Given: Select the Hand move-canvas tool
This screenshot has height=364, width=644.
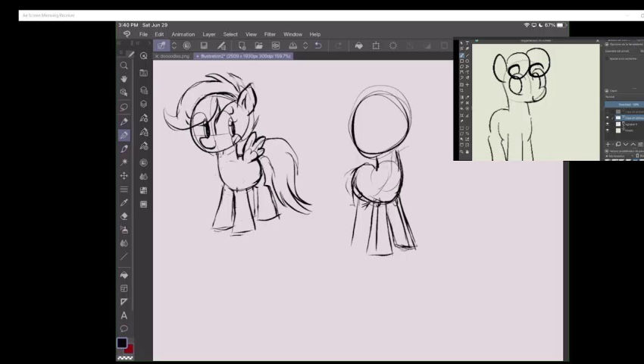Looking at the screenshot, I should click(124, 79).
